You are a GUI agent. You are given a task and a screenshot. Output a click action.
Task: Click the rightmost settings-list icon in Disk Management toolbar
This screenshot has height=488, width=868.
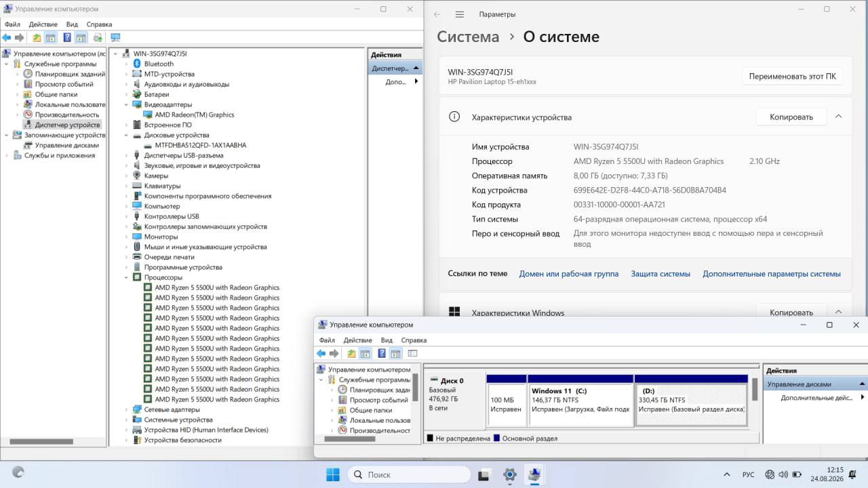coord(412,354)
